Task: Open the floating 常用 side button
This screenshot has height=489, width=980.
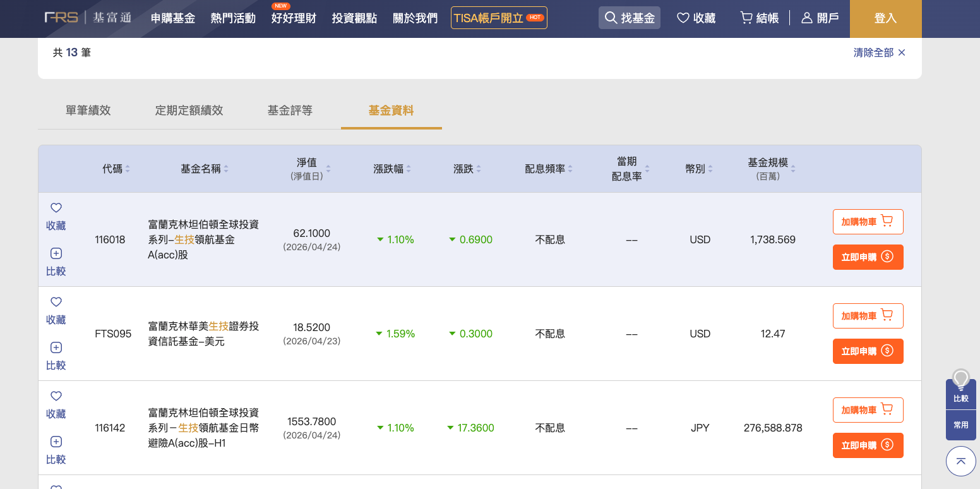Action: [961, 425]
